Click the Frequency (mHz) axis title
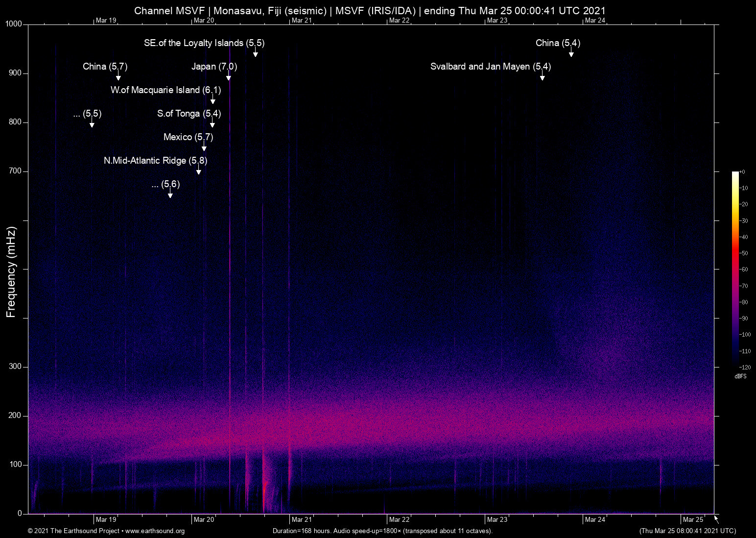Screen dimensions: 756x538 pyautogui.click(x=11, y=272)
